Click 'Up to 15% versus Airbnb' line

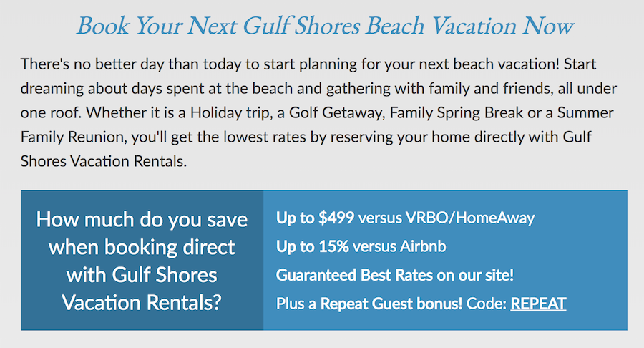pos(361,246)
